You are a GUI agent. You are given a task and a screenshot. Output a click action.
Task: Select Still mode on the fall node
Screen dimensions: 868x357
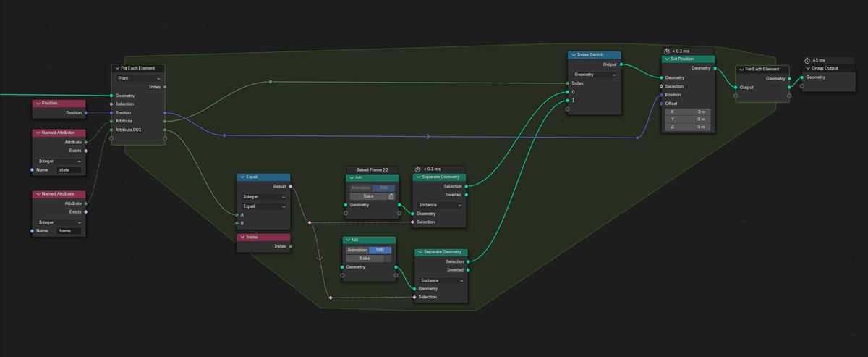[380, 250]
